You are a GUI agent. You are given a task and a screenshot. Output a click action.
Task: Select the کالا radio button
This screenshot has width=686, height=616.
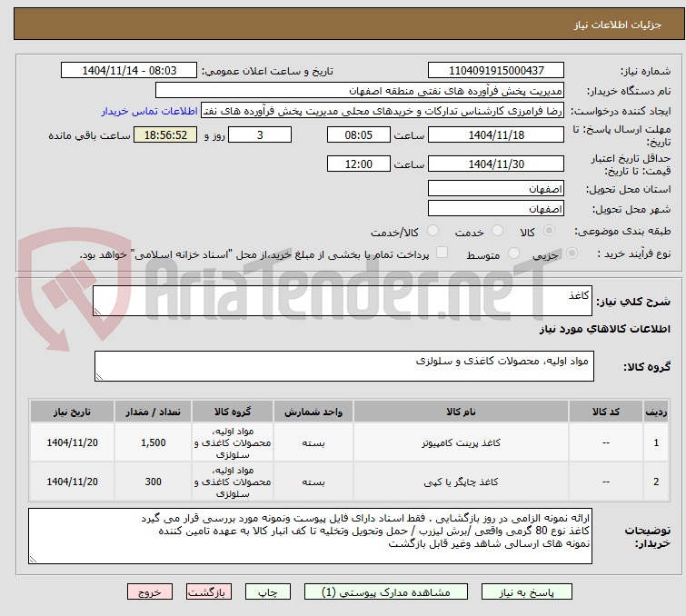pos(549,231)
